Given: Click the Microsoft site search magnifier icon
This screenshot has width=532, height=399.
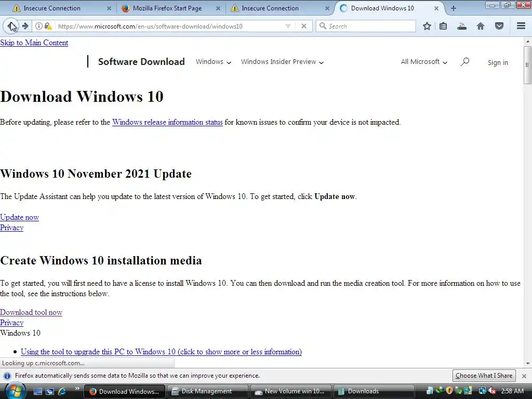Looking at the screenshot, I should coord(465,62).
